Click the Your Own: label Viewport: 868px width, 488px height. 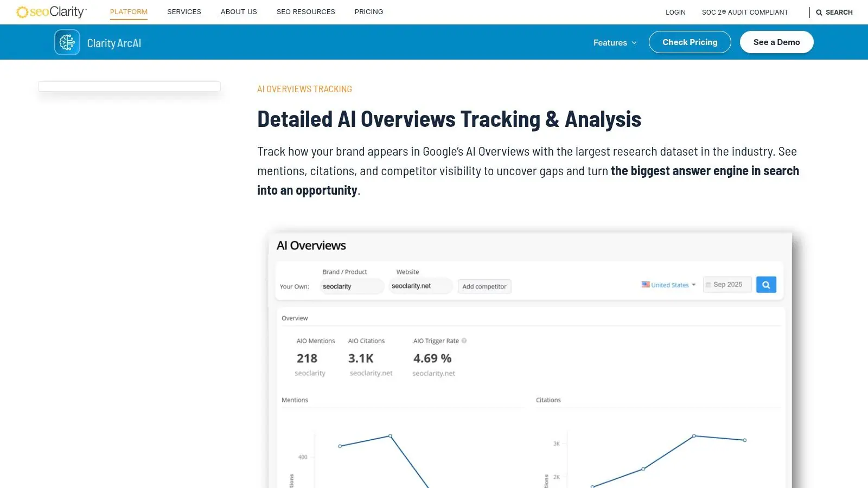(295, 287)
